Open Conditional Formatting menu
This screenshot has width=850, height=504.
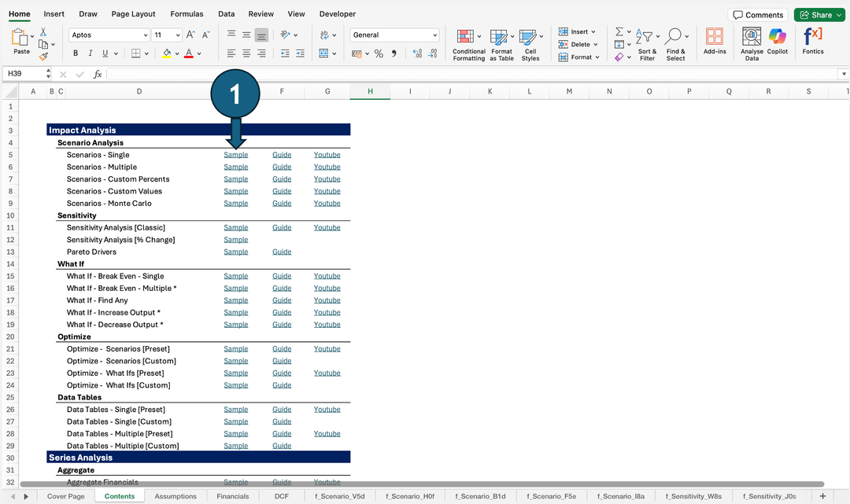pyautogui.click(x=468, y=43)
